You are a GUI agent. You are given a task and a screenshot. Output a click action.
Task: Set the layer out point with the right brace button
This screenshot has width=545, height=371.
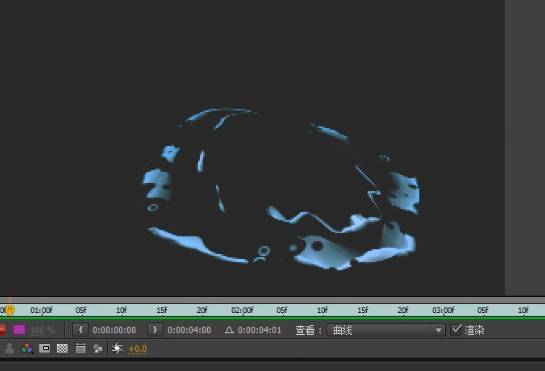pyautogui.click(x=155, y=330)
